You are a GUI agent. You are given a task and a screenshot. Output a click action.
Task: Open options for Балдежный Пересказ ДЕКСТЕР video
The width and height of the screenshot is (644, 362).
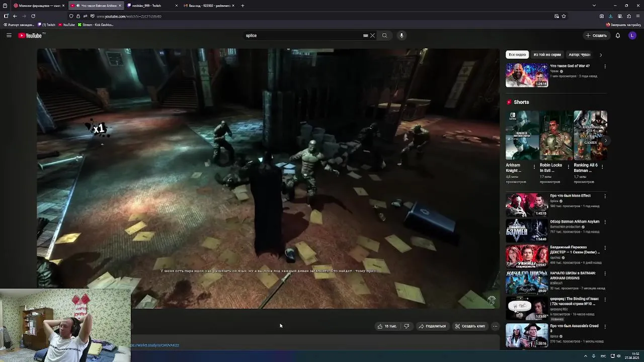coord(605,248)
